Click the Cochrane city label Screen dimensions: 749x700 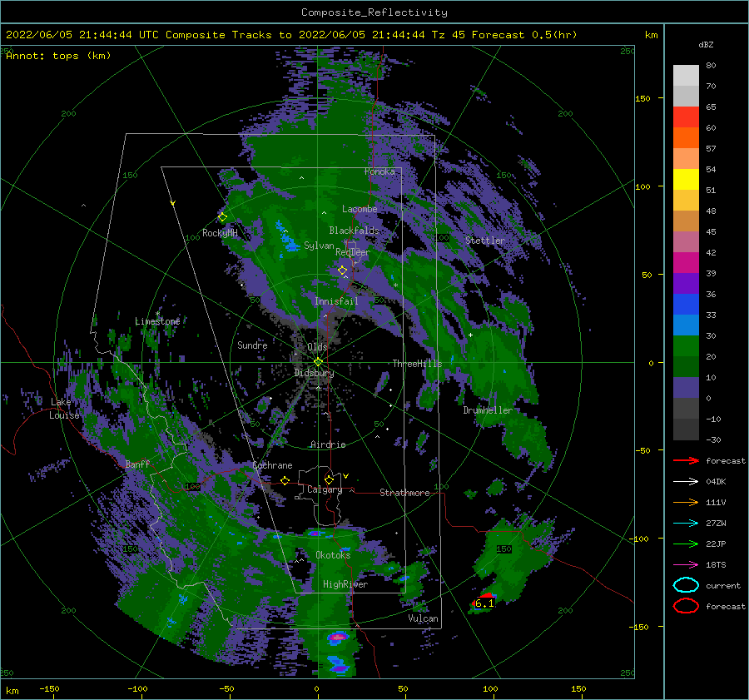[272, 465]
